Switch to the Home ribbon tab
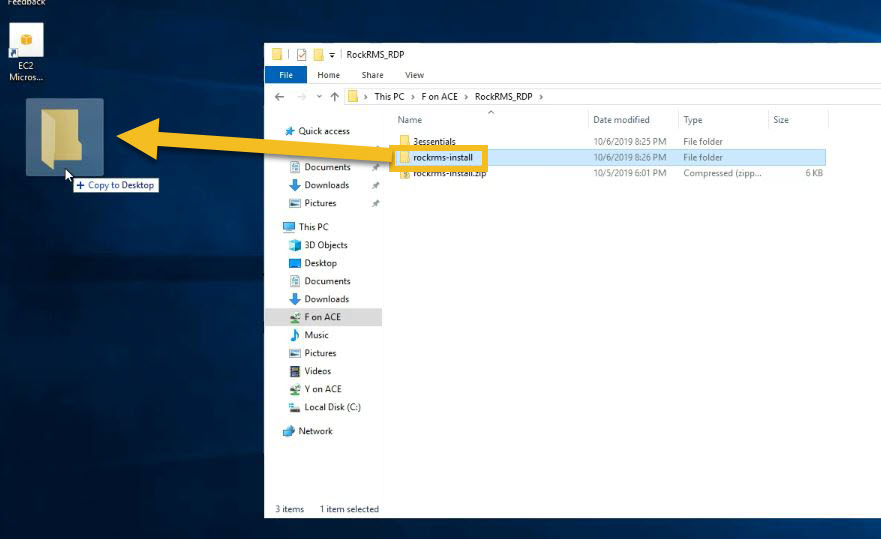The height and width of the screenshot is (539, 881). (329, 75)
